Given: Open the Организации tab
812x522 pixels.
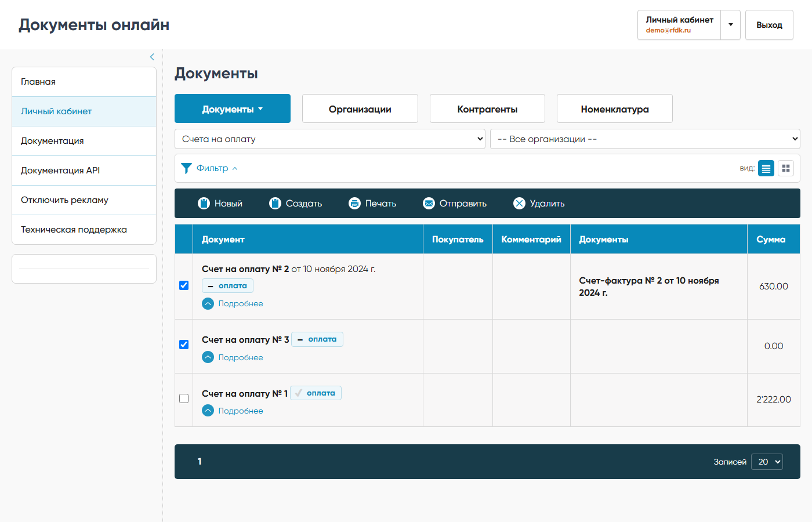Looking at the screenshot, I should (x=360, y=108).
